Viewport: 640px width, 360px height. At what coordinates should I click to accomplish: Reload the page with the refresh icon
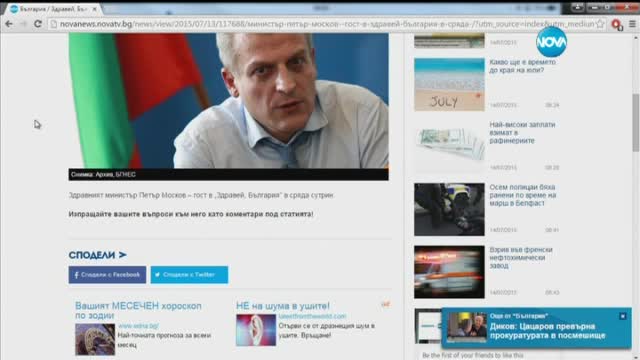(38, 24)
